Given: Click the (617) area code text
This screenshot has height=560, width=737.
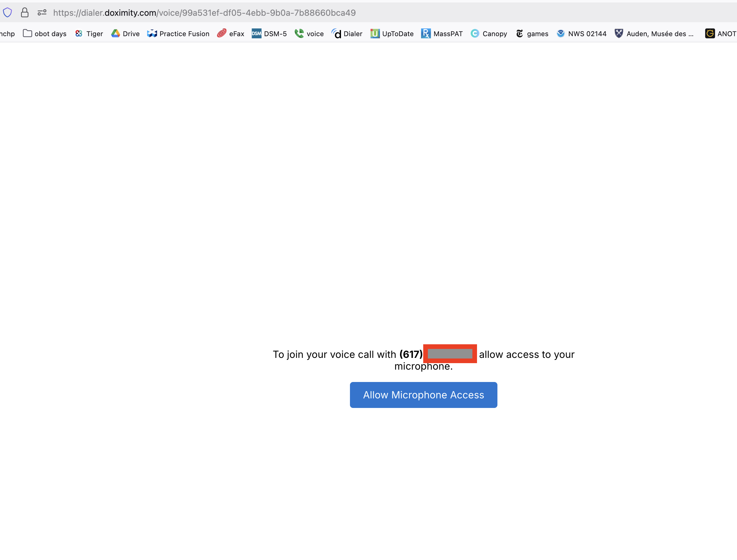Looking at the screenshot, I should [411, 354].
